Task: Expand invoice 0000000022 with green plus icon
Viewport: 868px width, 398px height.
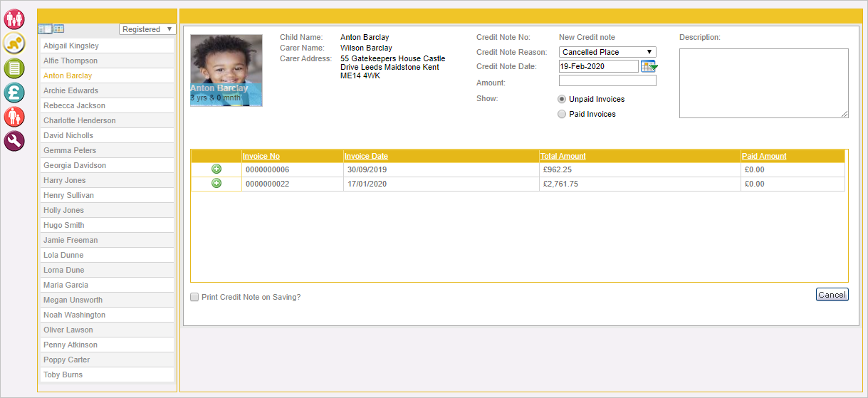Action: (216, 184)
